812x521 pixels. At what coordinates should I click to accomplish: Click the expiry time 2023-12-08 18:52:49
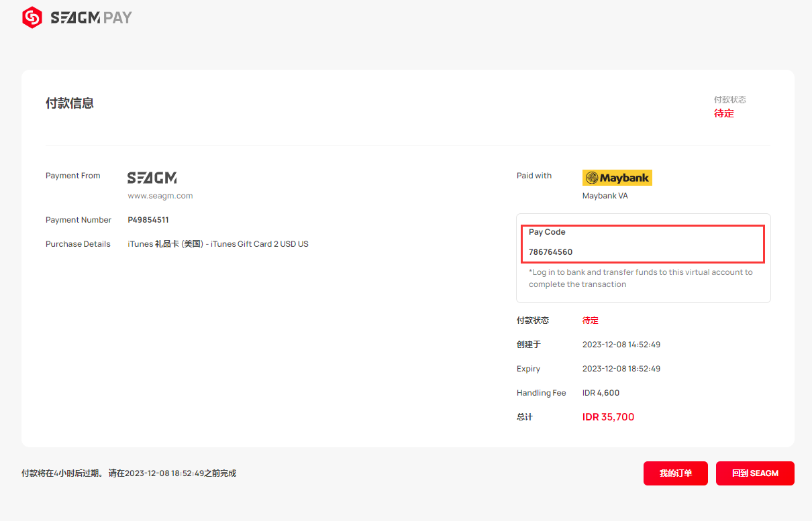click(621, 369)
